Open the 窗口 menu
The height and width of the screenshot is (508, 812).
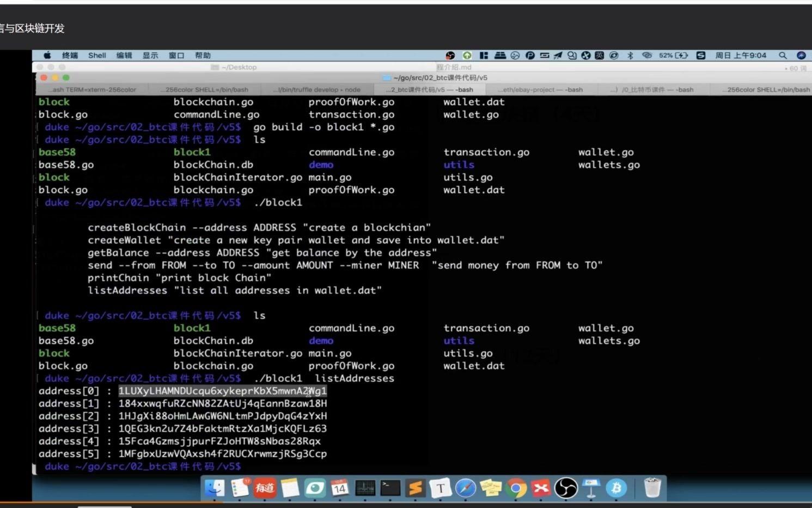[x=176, y=55]
